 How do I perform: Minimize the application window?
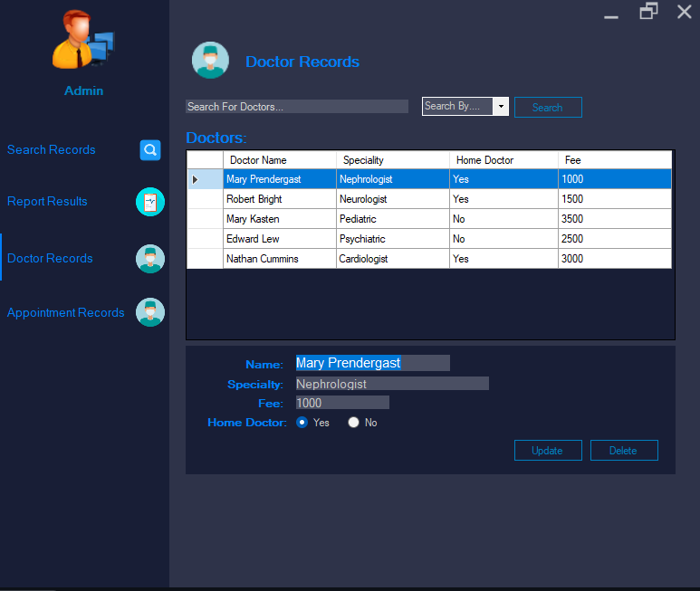(x=611, y=16)
